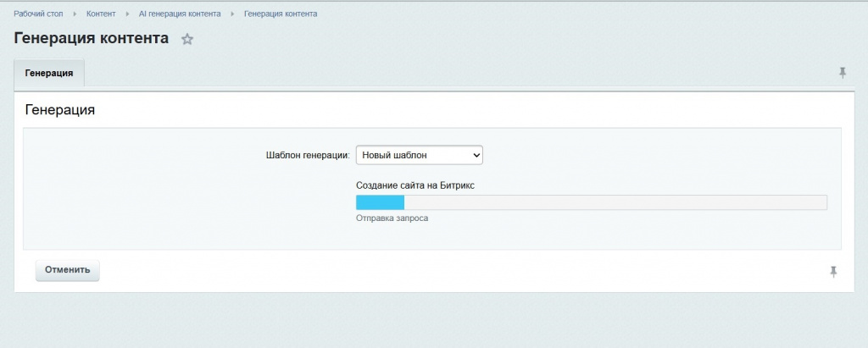Open the Контент breadcrumb link

point(101,14)
